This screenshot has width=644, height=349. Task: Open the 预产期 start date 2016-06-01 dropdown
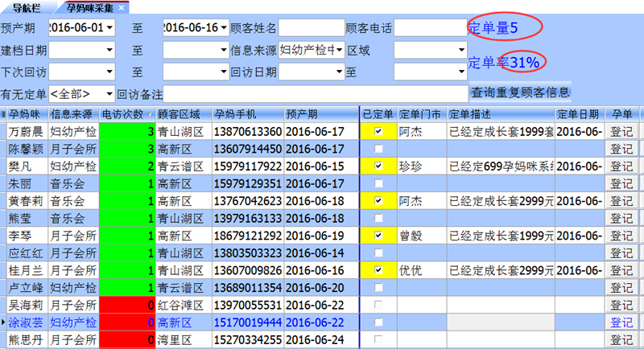[109, 28]
